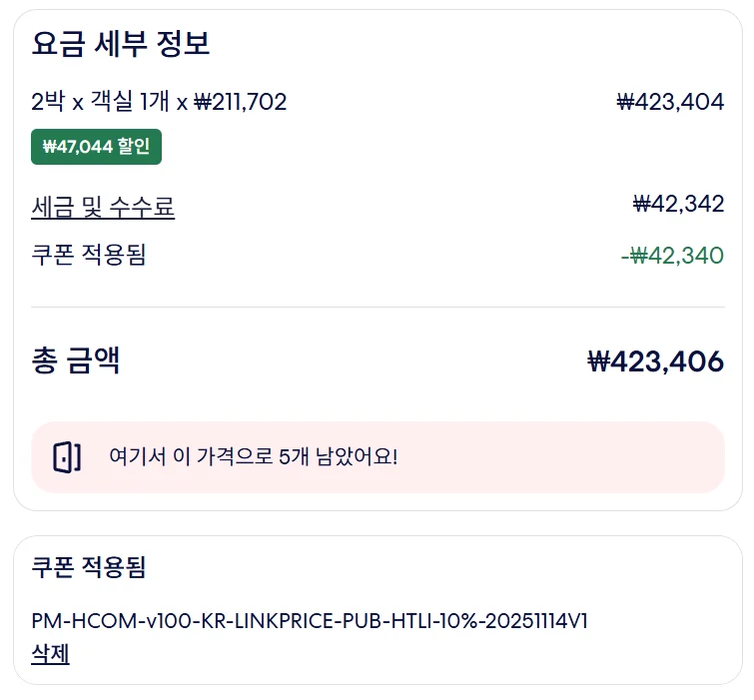The height and width of the screenshot is (700, 754).
Task: Click the 총 금액 label
Action: [x=76, y=360]
